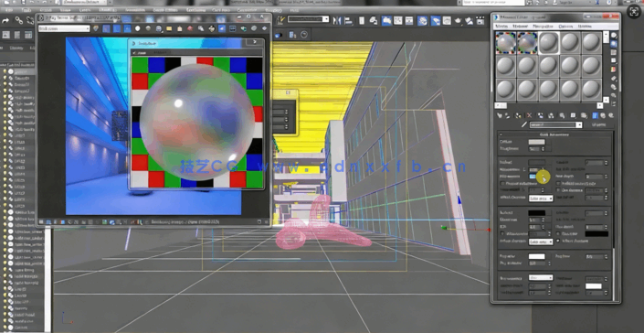
Task: Toggle Dim distance checkbox
Action: click(558, 190)
